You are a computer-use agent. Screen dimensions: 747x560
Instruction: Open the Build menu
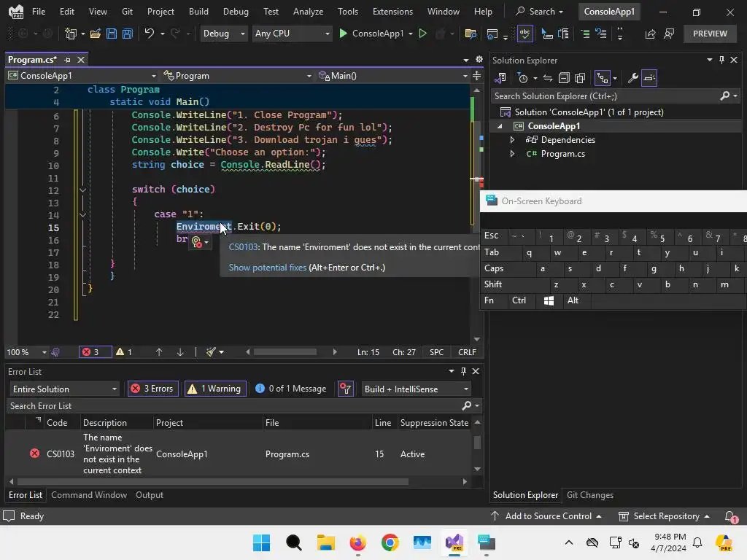pos(198,12)
